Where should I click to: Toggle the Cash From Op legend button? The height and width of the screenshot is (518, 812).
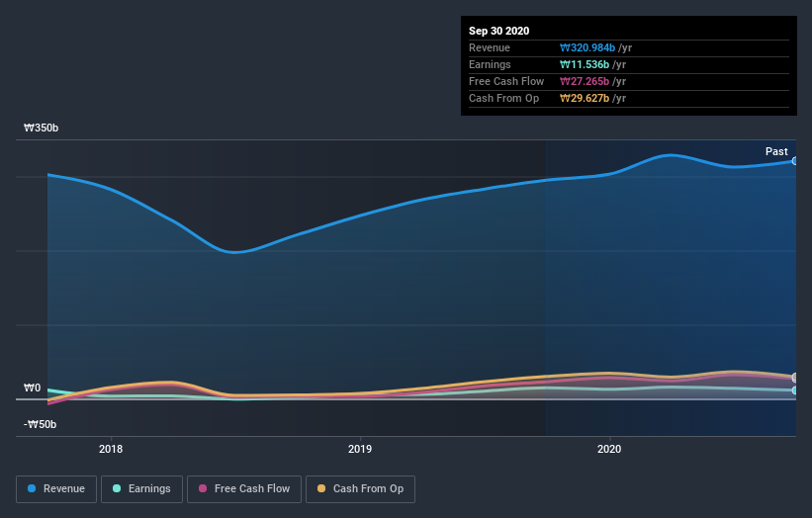[x=360, y=489]
